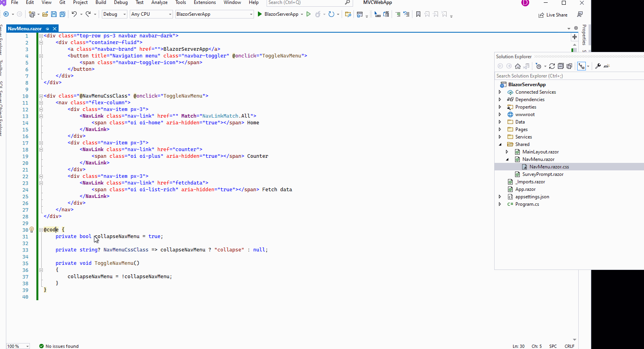Click the Hot Reload flame icon

pos(318,14)
